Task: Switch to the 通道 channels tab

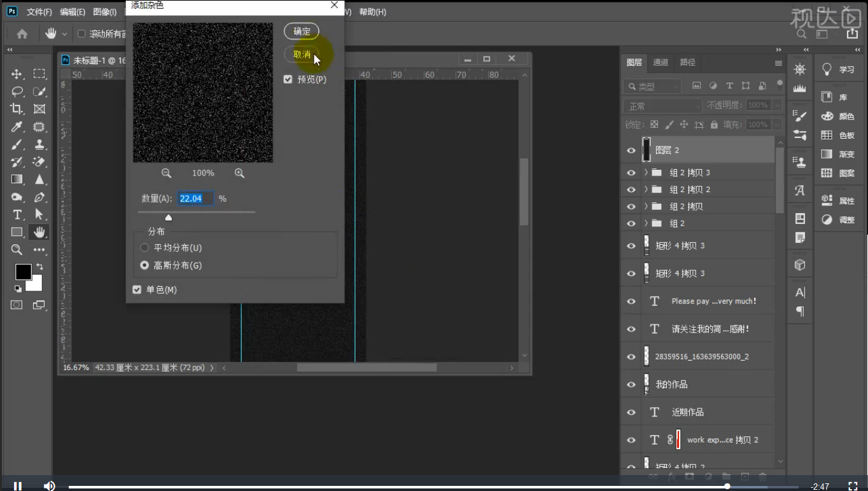Action: pyautogui.click(x=661, y=62)
